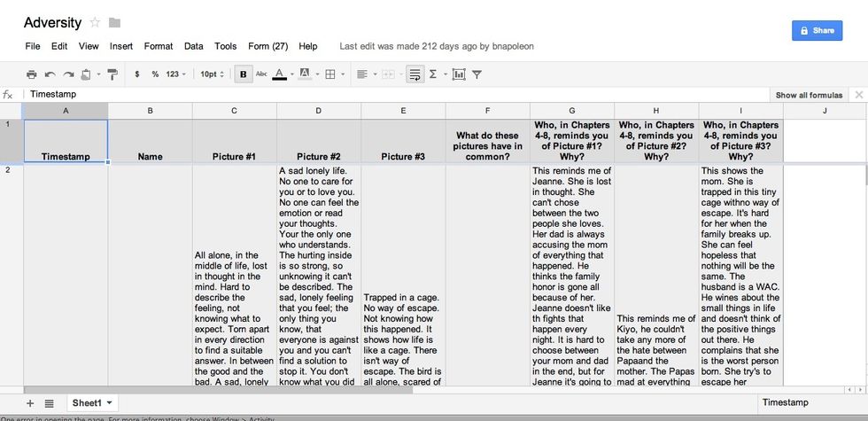The image size is (868, 421).
Task: Open the text color picker
Action: 280,74
